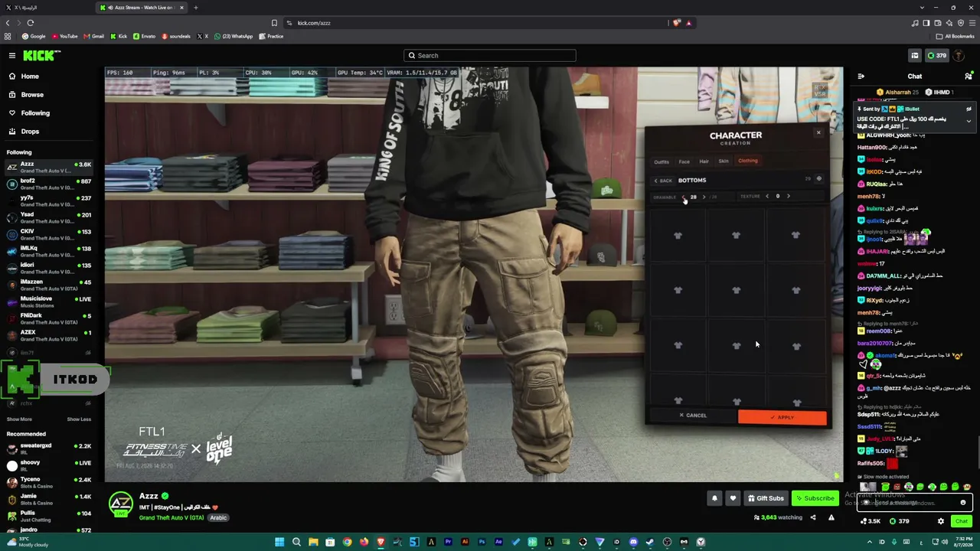Screen dimensions: 980x551
Task: Click the target icon beside Bottoms count
Action: tap(818, 179)
